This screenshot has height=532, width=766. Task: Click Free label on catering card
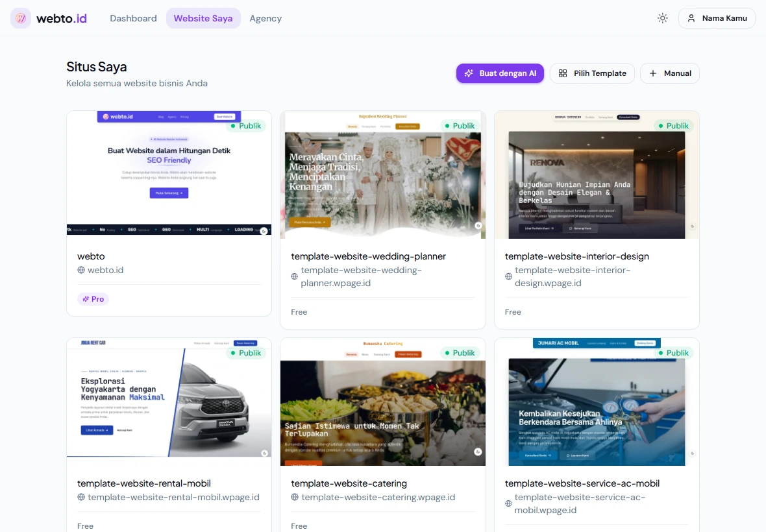(299, 526)
